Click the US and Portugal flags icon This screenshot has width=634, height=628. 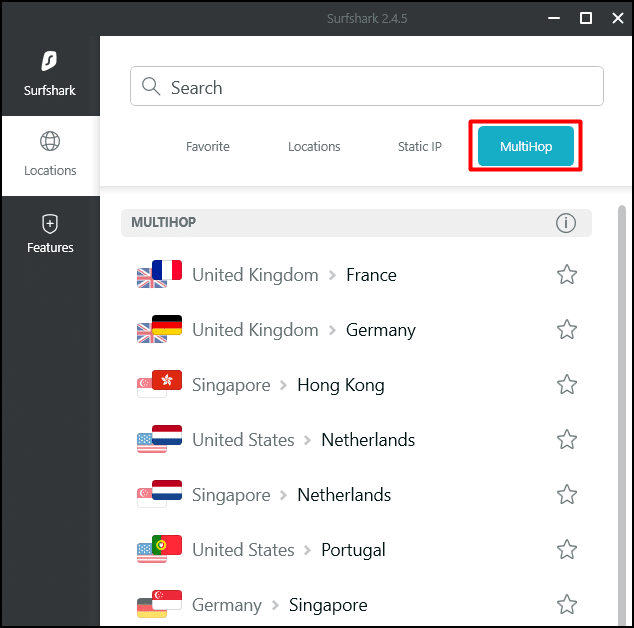(x=159, y=549)
